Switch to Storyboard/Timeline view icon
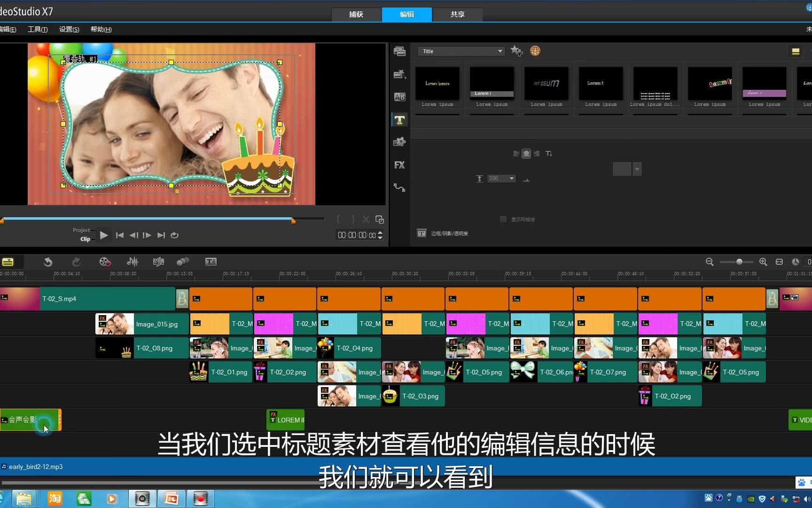Image resolution: width=812 pixels, height=508 pixels. [8, 262]
